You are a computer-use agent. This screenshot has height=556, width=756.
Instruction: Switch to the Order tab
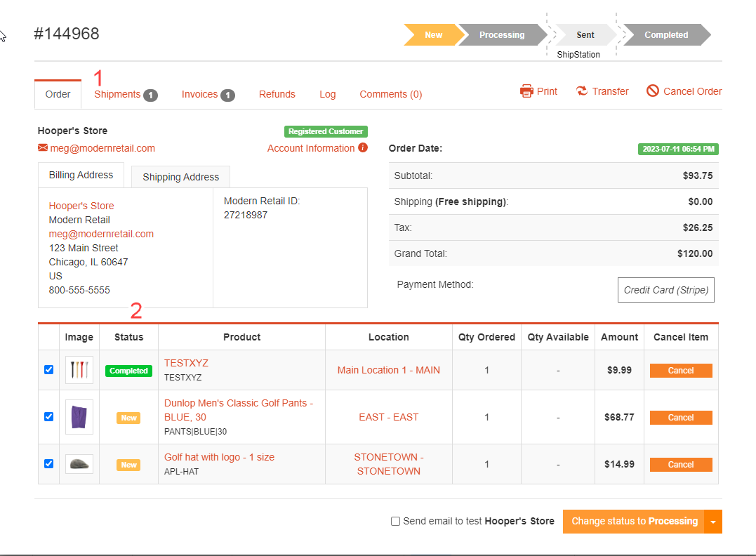click(x=58, y=94)
